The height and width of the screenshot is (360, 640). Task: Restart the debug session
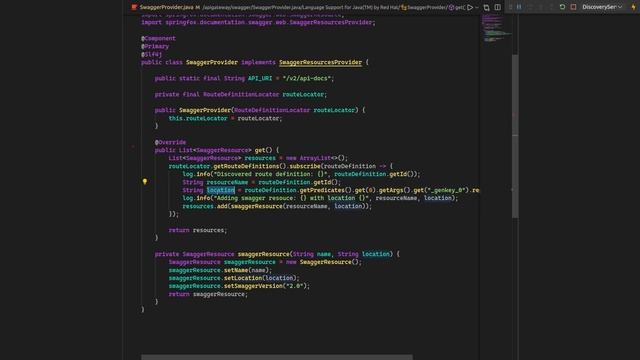562,7
